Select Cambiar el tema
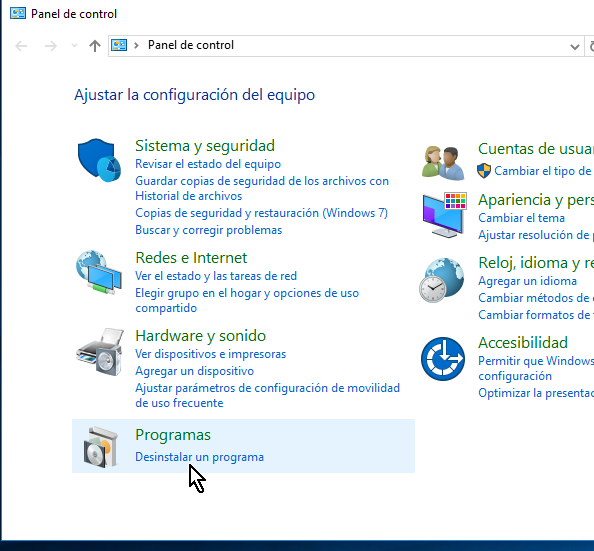The image size is (594, 551). tap(521, 218)
